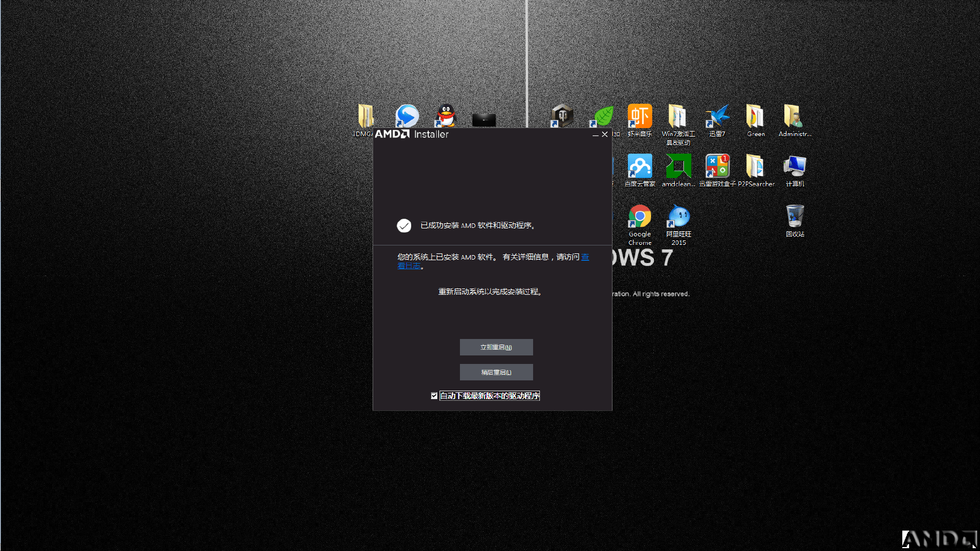Click the 重新启动系统以完成安装过程 text
Viewport: 980px width, 551px height.
click(491, 292)
